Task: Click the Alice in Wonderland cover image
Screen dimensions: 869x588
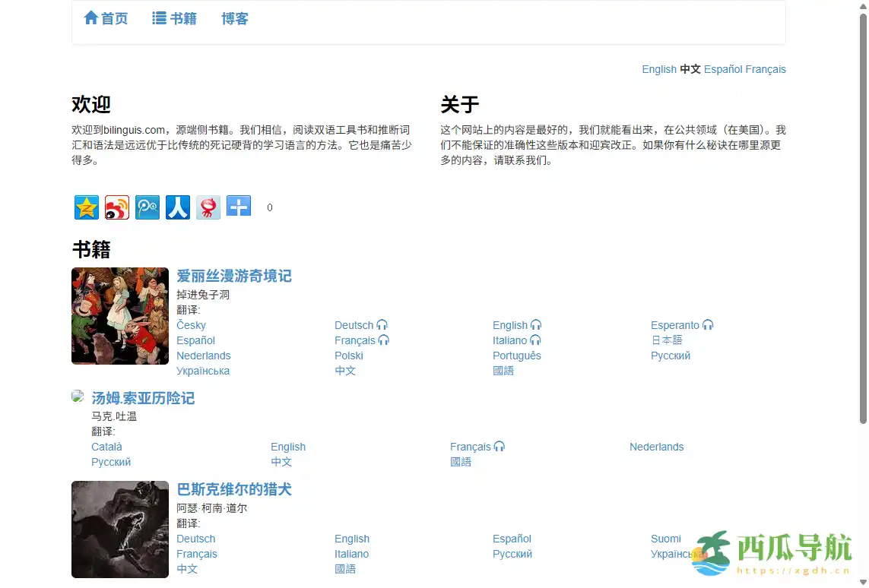Action: [119, 315]
